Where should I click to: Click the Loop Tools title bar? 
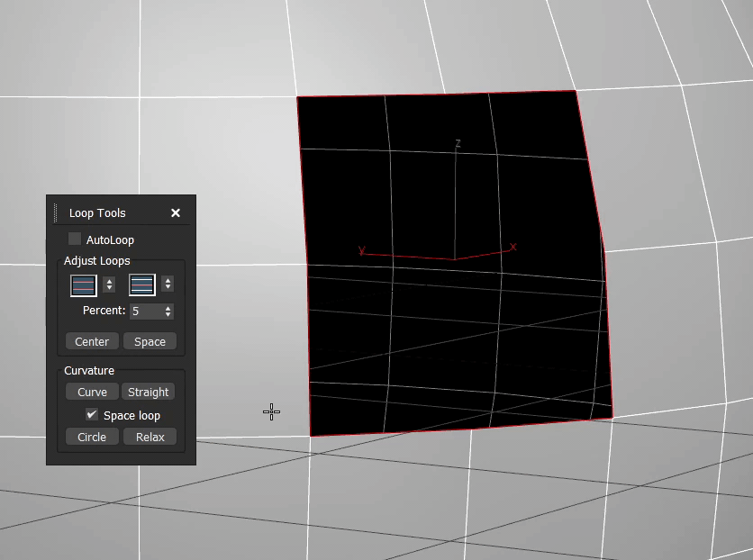pyautogui.click(x=99, y=212)
